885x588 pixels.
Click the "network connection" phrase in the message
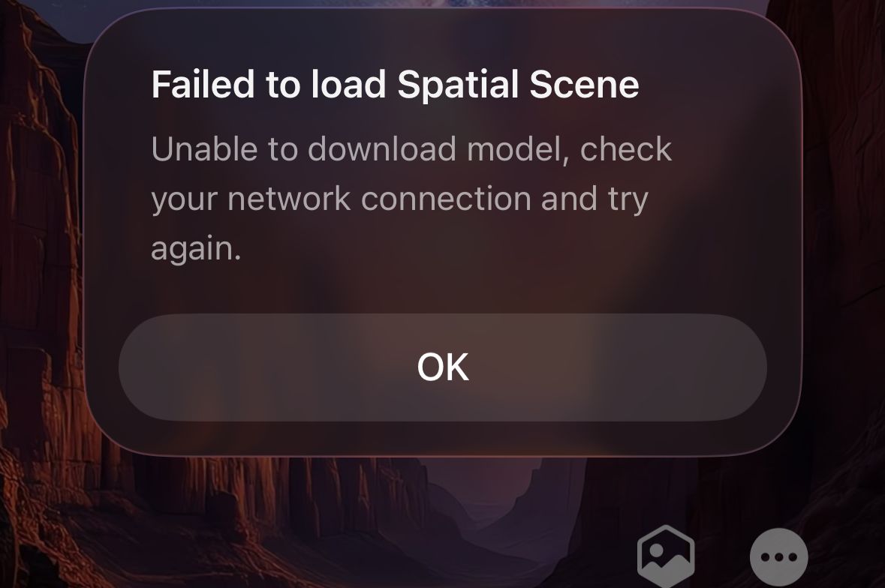point(379,199)
